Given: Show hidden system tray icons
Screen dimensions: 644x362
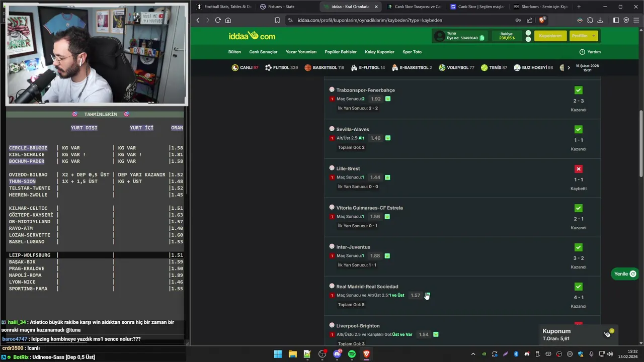Looking at the screenshot, I should (473, 354).
